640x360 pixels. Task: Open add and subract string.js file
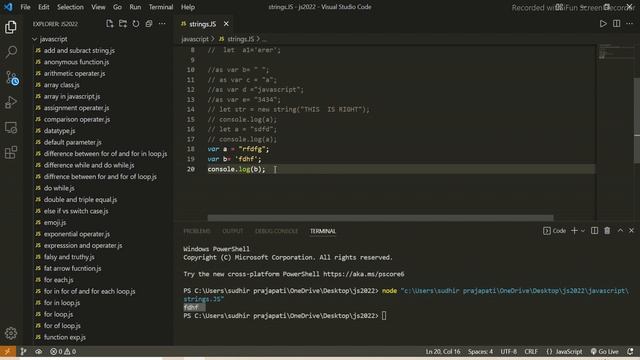(x=79, y=51)
